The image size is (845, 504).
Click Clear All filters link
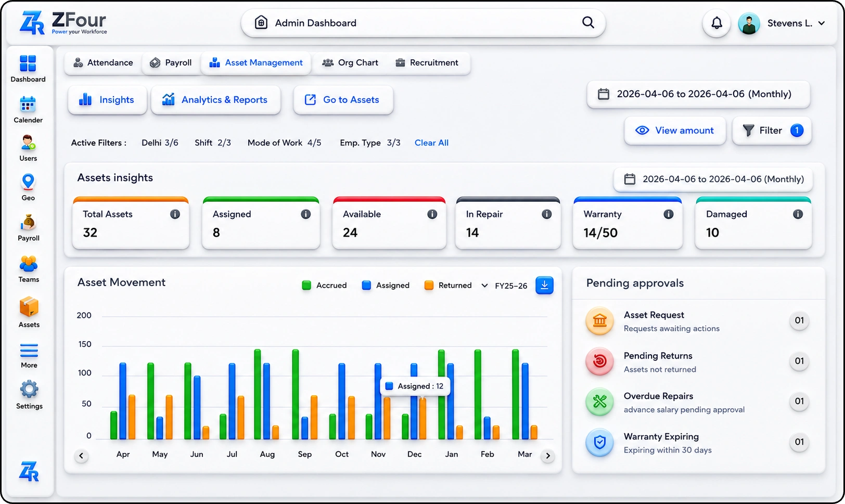tap(431, 143)
